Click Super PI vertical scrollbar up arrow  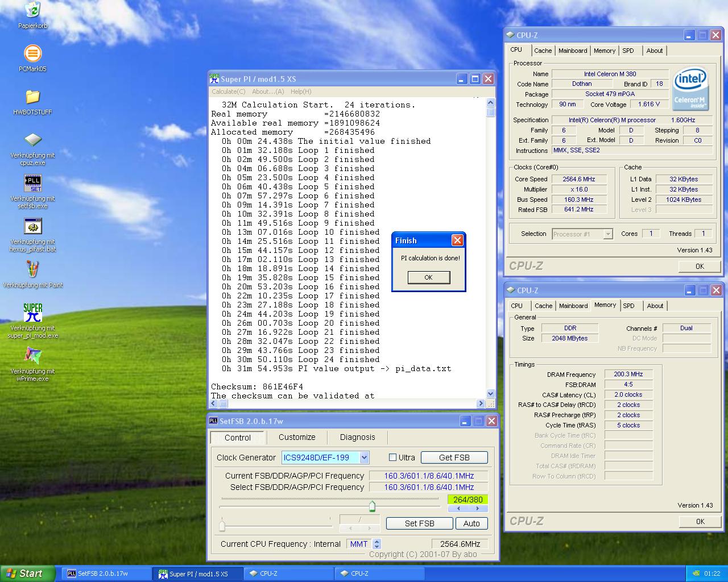tap(491, 103)
